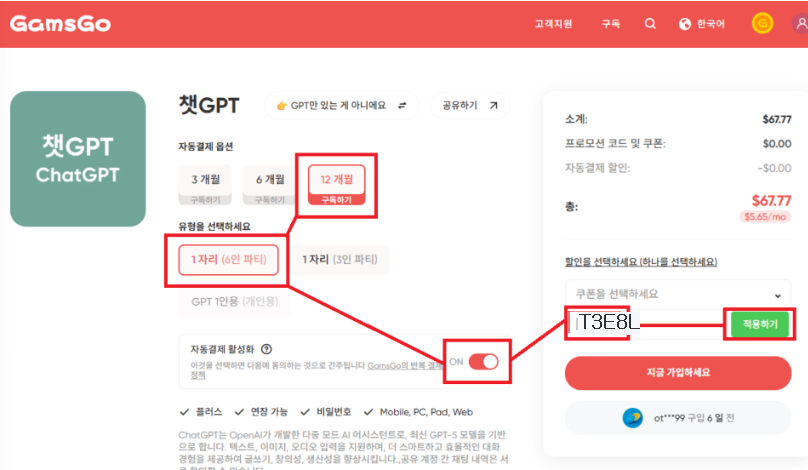The height and width of the screenshot is (470, 808).
Task: Click the 소계: label
Action: 576,119
